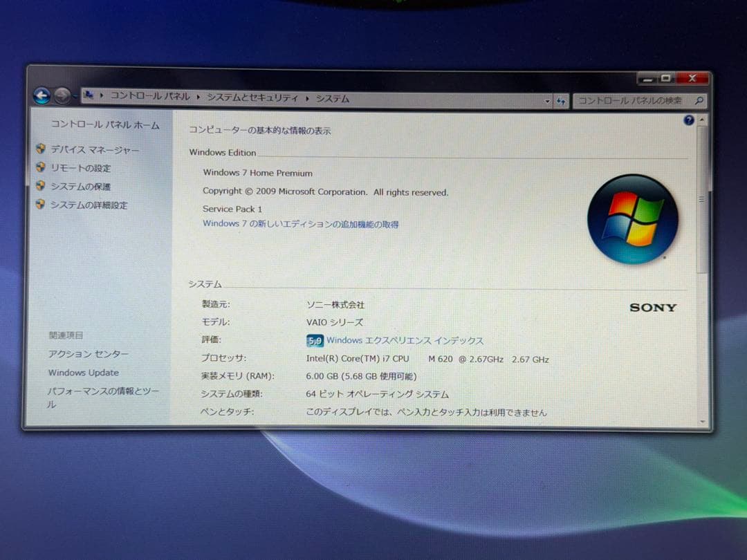The height and width of the screenshot is (560, 747).
Task: Open help via the blue question mark icon
Action: [689, 121]
